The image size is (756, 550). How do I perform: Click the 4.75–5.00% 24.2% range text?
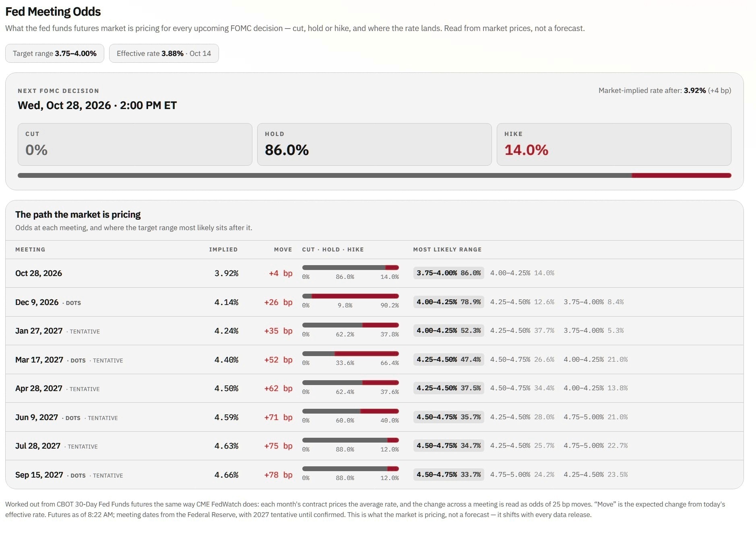point(522,474)
